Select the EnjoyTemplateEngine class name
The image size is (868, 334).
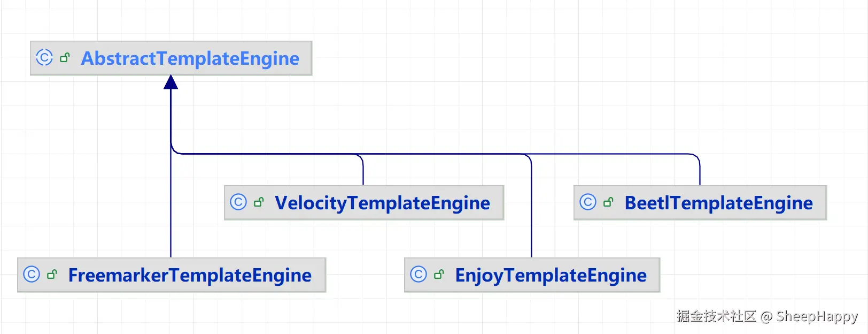(551, 275)
